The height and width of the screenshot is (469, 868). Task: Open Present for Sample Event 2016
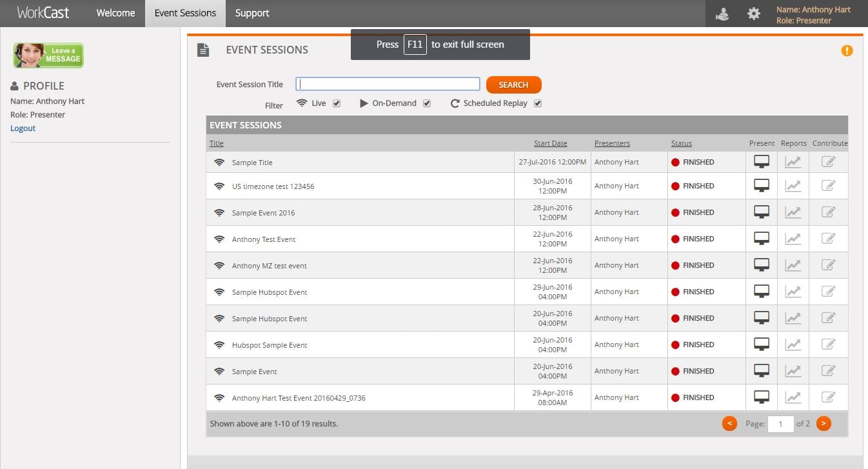tap(762, 212)
